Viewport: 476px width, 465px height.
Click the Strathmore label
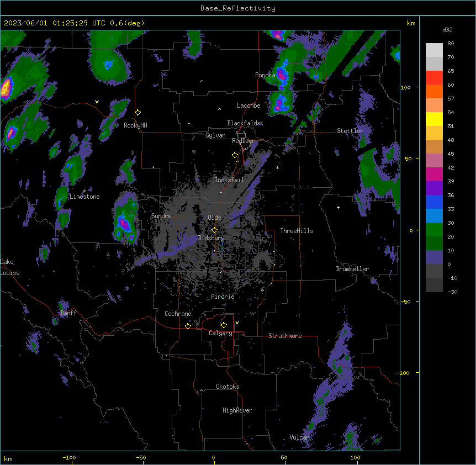[285, 336]
